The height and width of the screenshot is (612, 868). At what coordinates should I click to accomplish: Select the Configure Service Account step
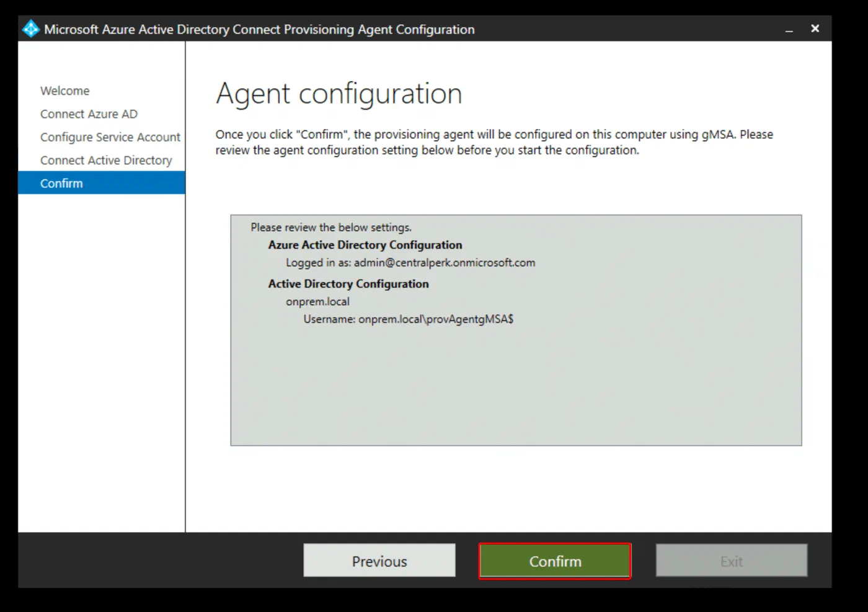point(110,137)
